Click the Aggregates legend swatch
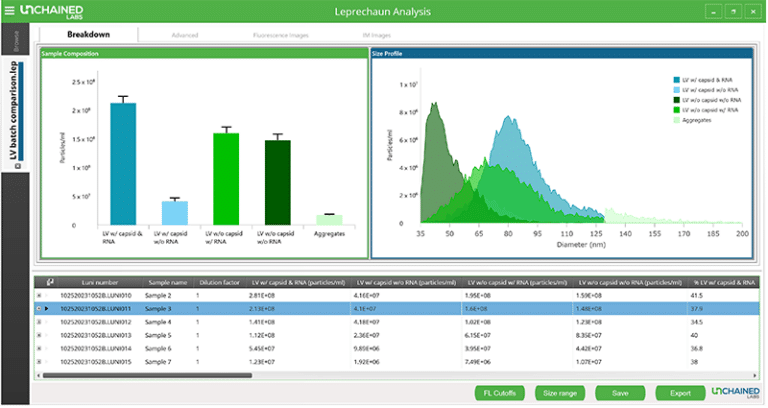 675,119
